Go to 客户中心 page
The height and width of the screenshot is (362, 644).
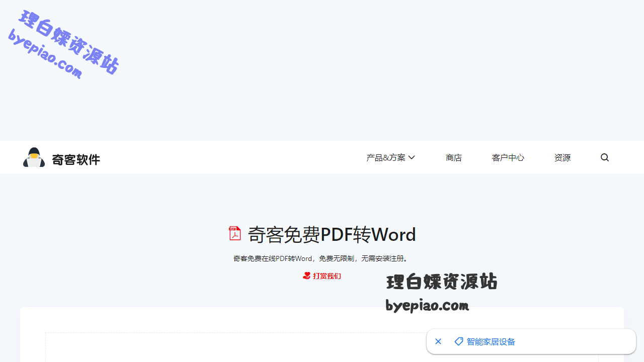point(508,157)
